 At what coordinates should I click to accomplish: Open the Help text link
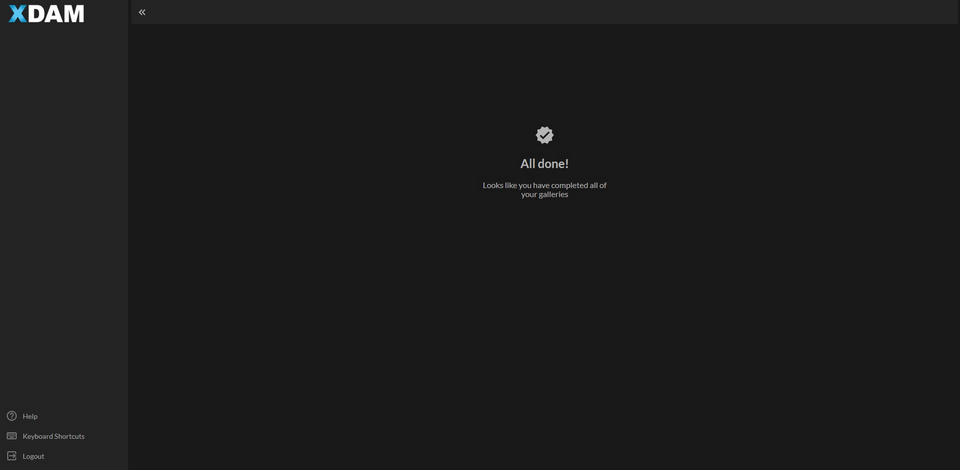tap(30, 416)
